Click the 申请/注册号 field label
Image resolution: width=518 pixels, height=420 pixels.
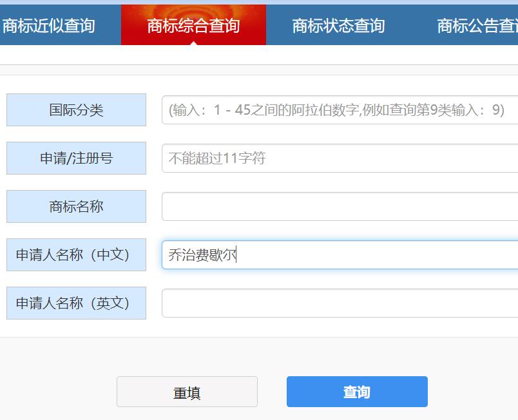(76, 158)
